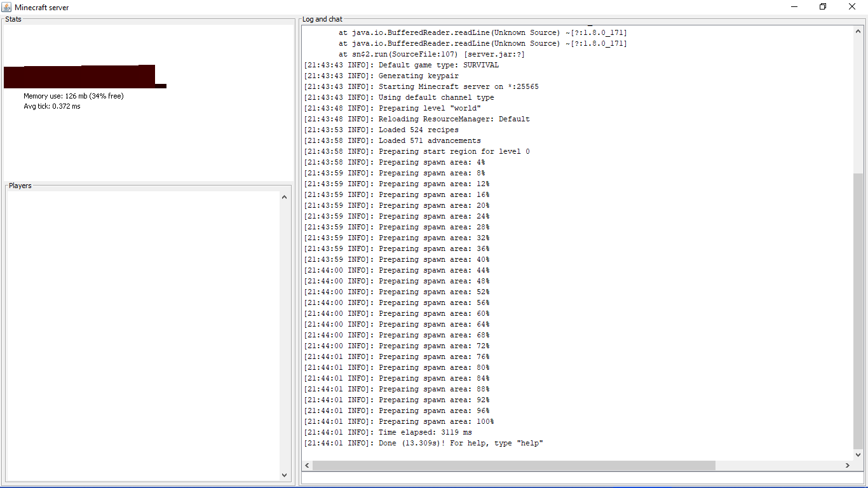
Task: Focus the server command input field
Action: point(583,478)
